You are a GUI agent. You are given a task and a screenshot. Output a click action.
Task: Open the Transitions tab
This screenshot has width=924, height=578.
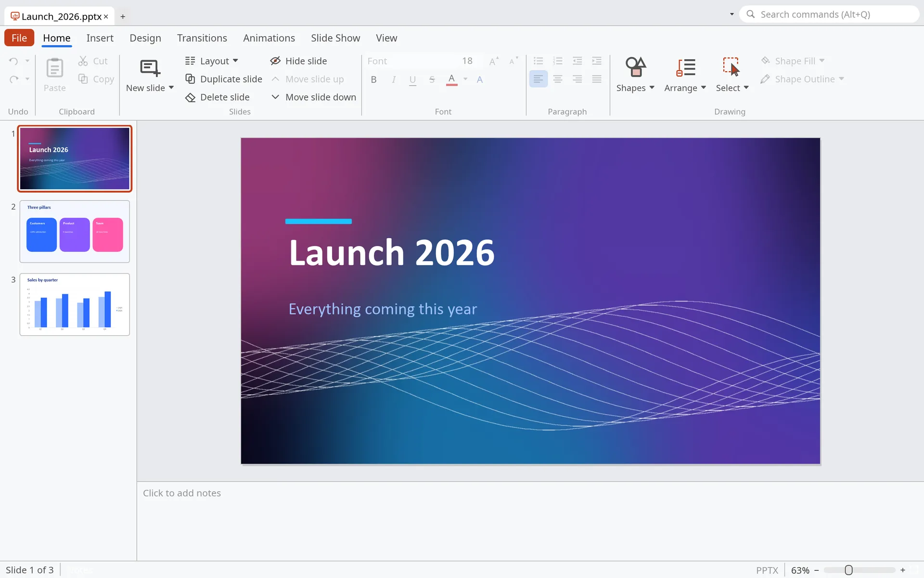click(202, 38)
